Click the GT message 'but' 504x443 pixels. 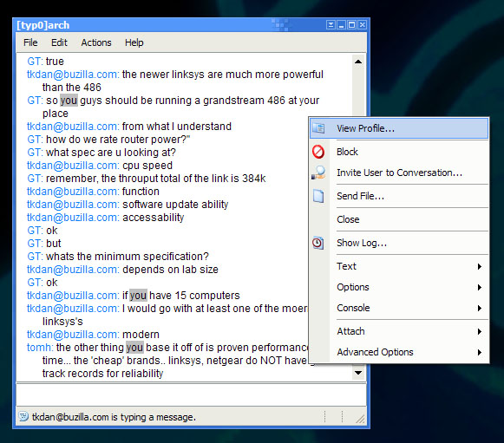(54, 244)
